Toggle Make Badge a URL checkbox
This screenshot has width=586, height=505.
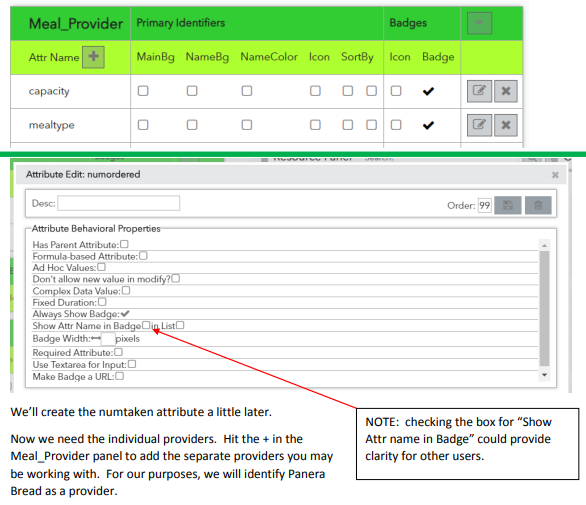[120, 376]
